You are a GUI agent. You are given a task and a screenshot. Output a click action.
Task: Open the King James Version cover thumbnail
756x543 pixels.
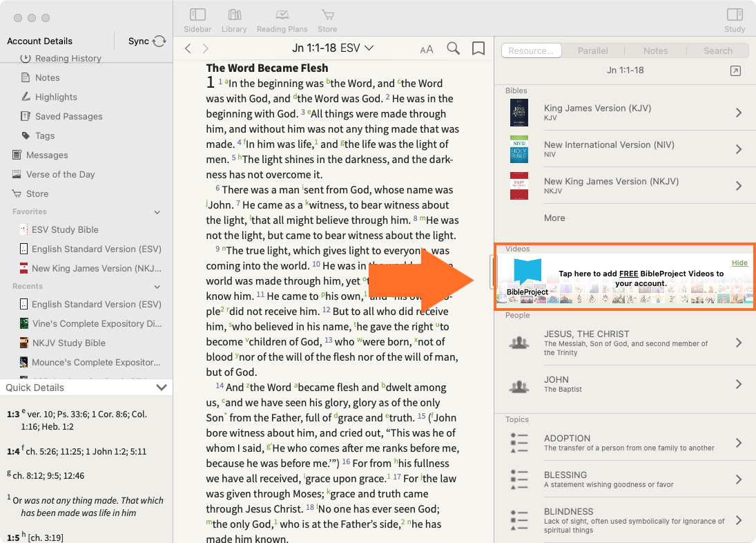click(518, 113)
